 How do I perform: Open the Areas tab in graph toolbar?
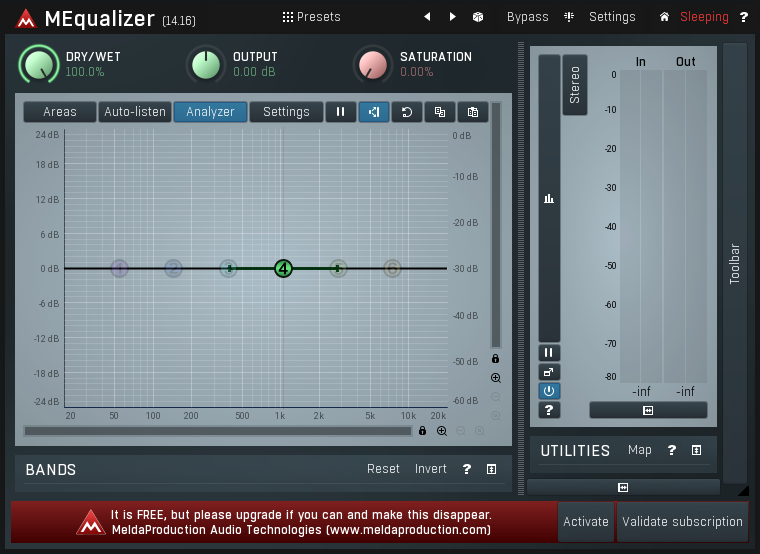pos(60,112)
